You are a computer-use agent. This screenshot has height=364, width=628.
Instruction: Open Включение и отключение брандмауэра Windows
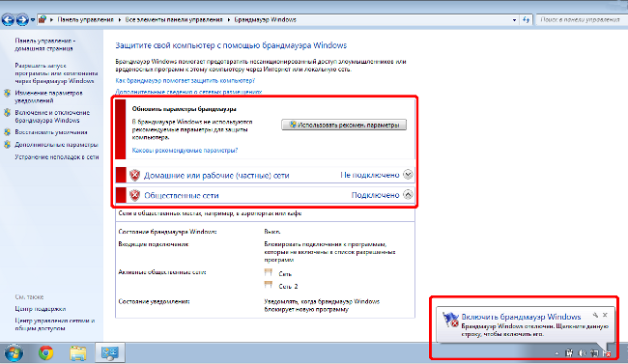pyautogui.click(x=52, y=117)
